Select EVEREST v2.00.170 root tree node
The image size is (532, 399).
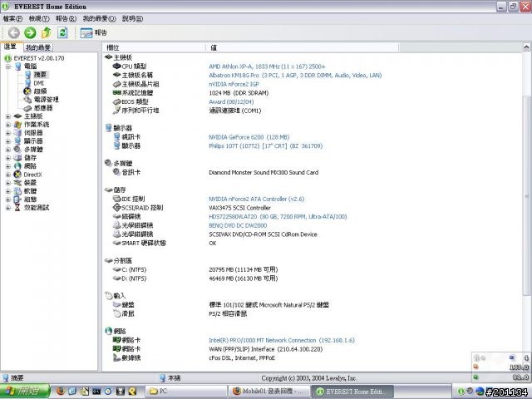pos(39,58)
